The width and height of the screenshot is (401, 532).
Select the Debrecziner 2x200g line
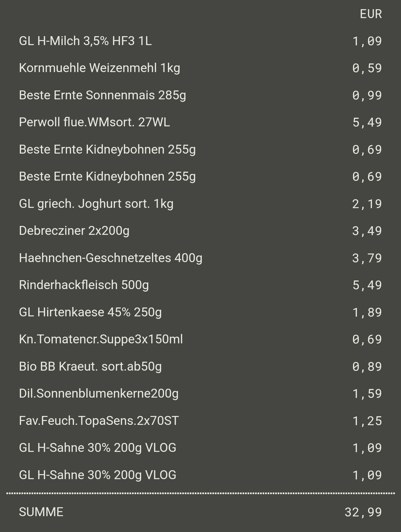click(x=74, y=231)
